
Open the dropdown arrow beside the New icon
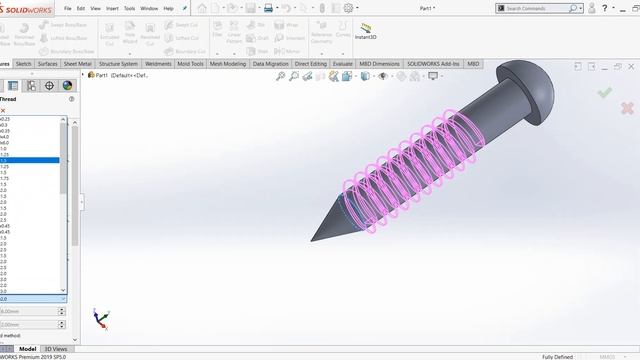224,8
